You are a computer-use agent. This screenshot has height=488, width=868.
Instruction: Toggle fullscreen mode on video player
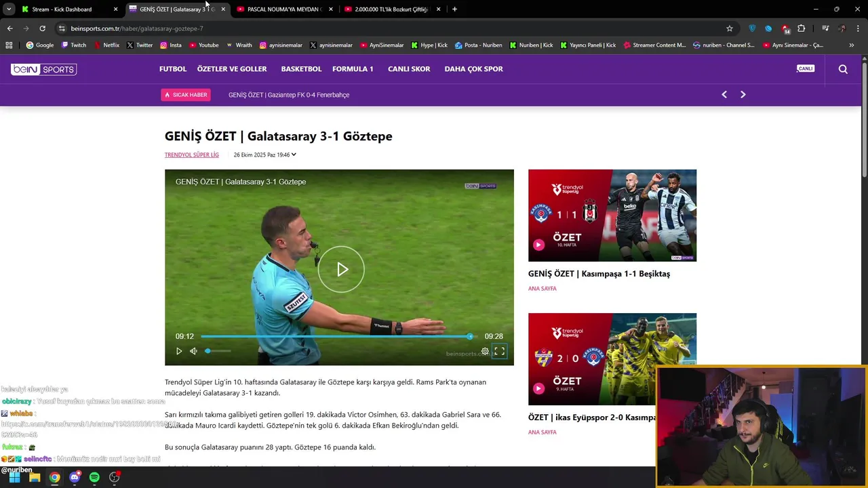click(499, 351)
